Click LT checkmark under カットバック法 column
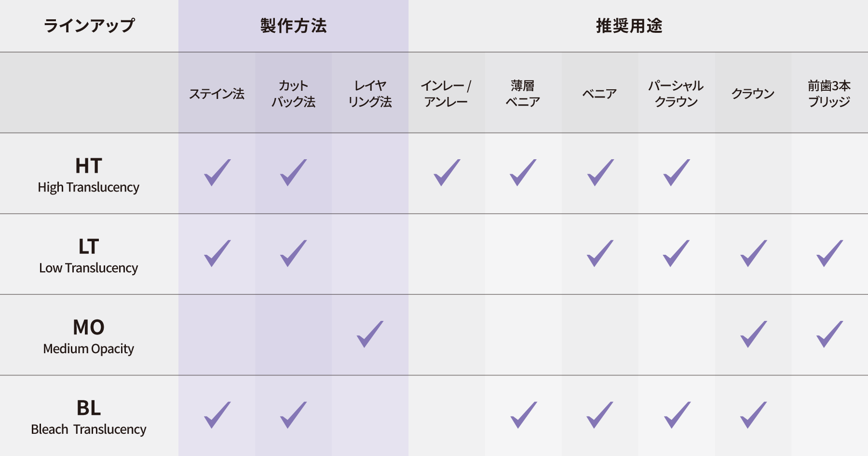Image resolution: width=868 pixels, height=456 pixels. [x=293, y=253]
